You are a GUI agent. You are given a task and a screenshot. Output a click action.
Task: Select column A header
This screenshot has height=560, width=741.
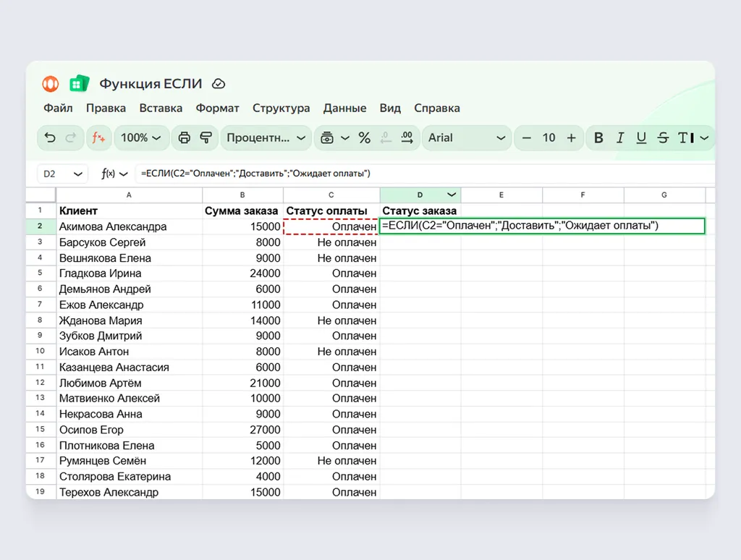point(129,195)
